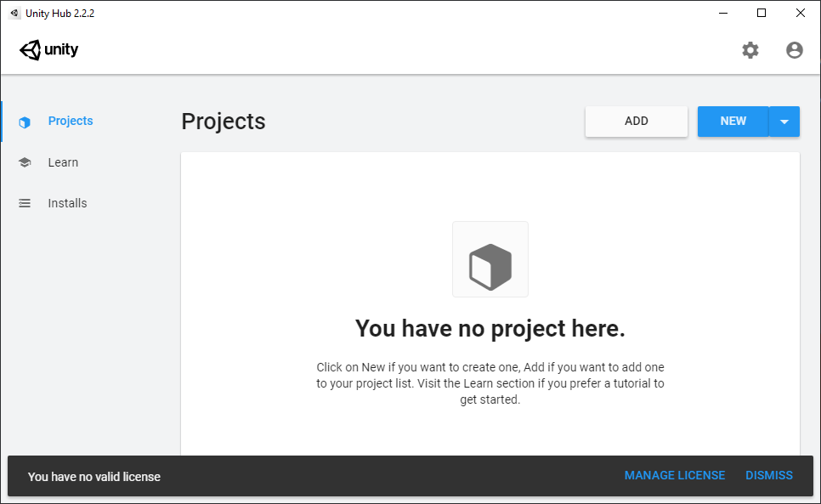Minimize the Unity Hub window
This screenshot has height=504, width=821.
point(723,13)
